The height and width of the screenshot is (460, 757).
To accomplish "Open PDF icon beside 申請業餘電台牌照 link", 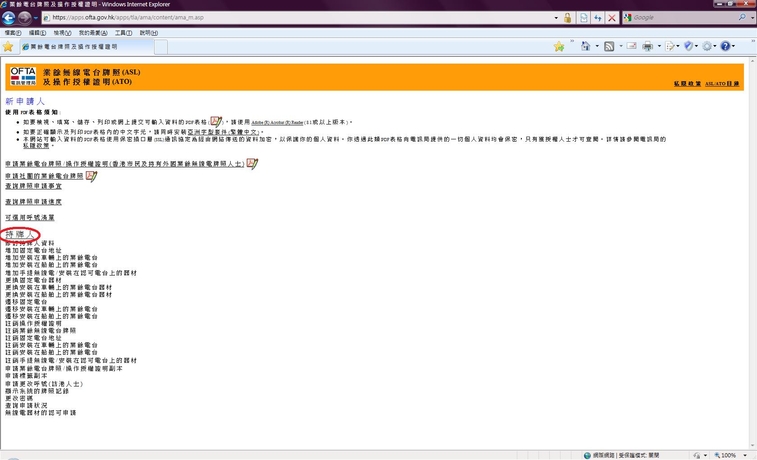I will (252, 163).
